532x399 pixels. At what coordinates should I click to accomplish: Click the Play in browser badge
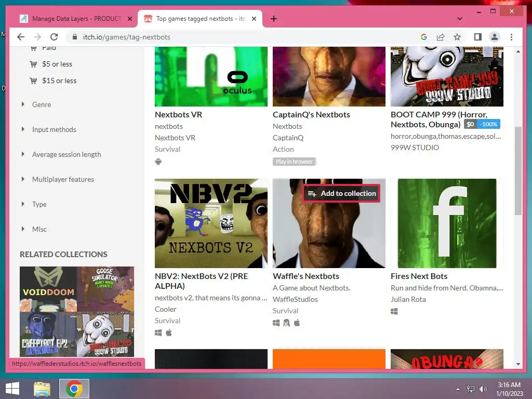294,162
